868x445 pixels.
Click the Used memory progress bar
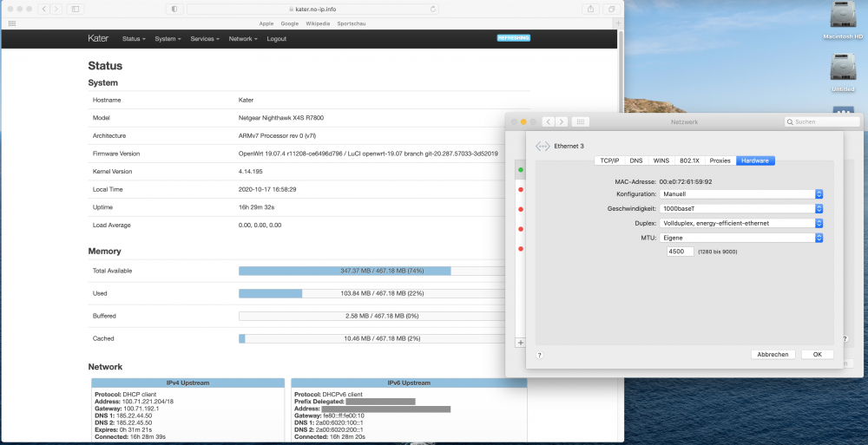[372, 293]
